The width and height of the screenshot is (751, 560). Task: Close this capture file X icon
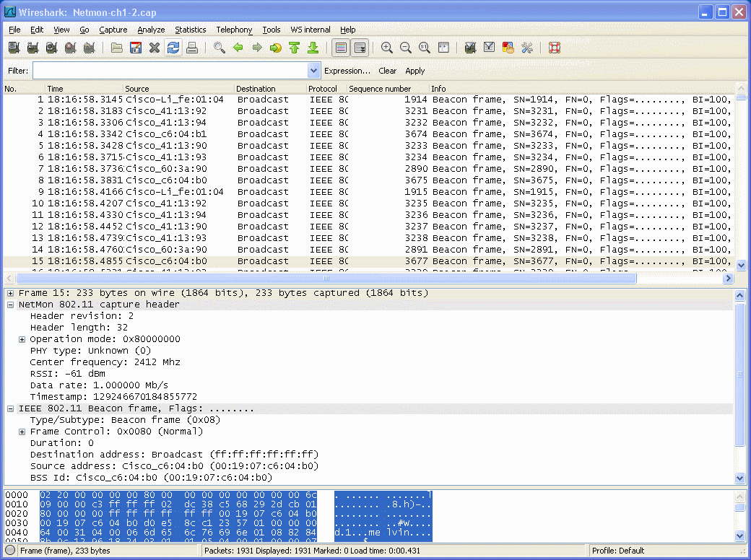tap(155, 48)
